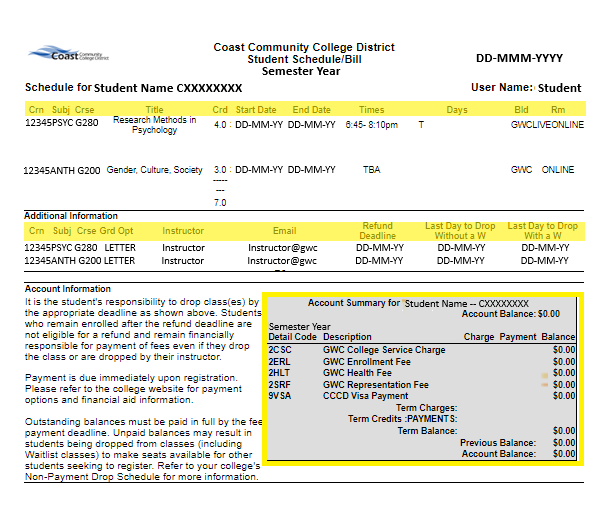Image resolution: width=610 pixels, height=514 pixels.
Task: Click 'GWCLIVEONLINE' building and room text
Action: (547, 125)
